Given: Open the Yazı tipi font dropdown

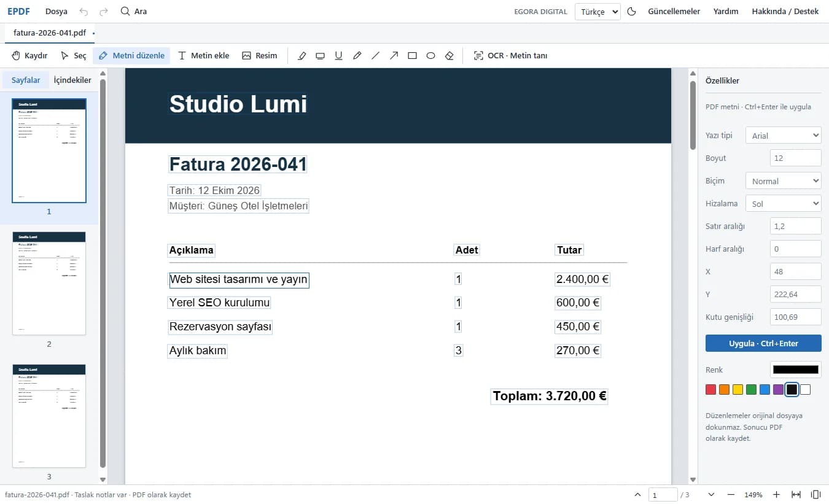Looking at the screenshot, I should (x=783, y=136).
